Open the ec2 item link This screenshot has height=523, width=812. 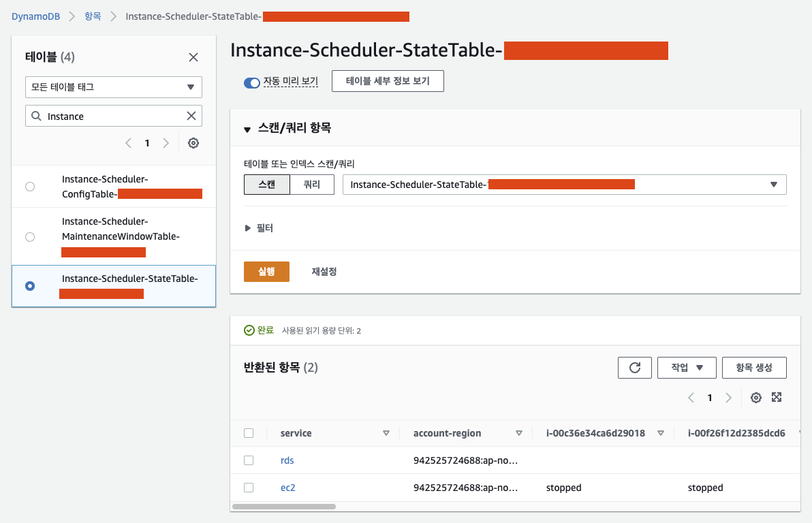(288, 488)
